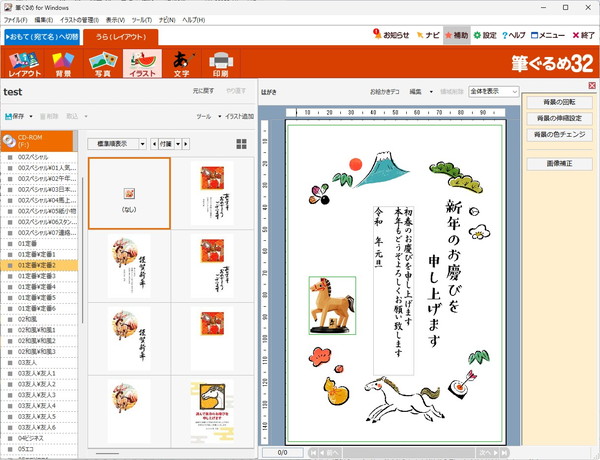The height and width of the screenshot is (460, 600).
Task: Open the ヘルプ help icon
Action: tap(515, 35)
